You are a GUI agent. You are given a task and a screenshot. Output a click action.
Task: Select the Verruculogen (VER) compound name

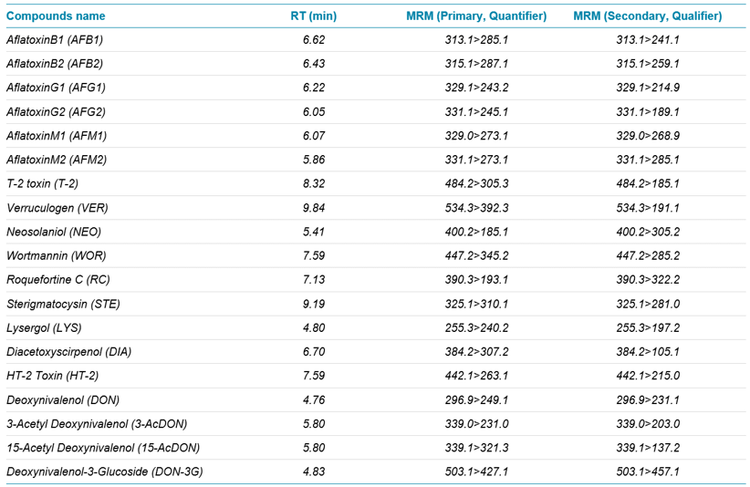click(x=56, y=208)
